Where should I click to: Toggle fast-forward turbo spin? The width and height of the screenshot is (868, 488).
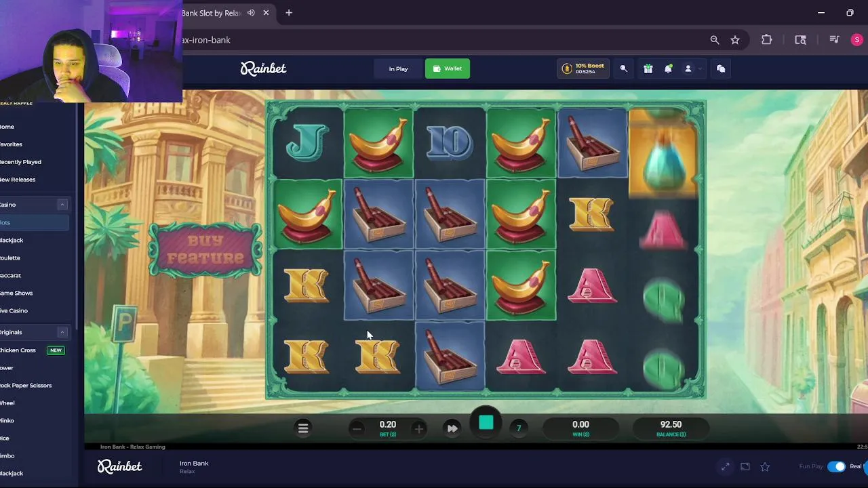click(452, 428)
